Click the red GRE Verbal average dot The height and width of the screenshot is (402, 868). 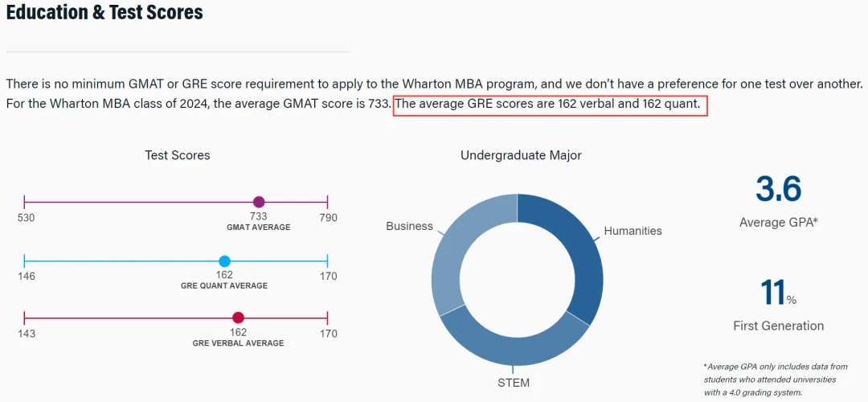coord(238,318)
